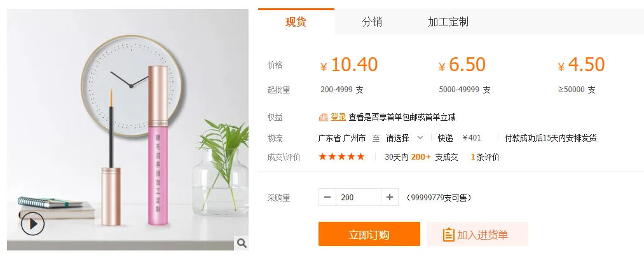
Task: Switch to the 分销 tab
Action: tap(372, 22)
